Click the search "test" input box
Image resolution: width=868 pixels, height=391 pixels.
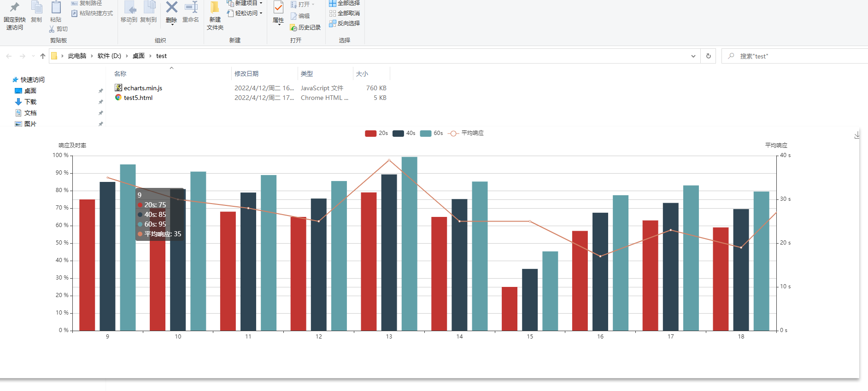point(795,56)
